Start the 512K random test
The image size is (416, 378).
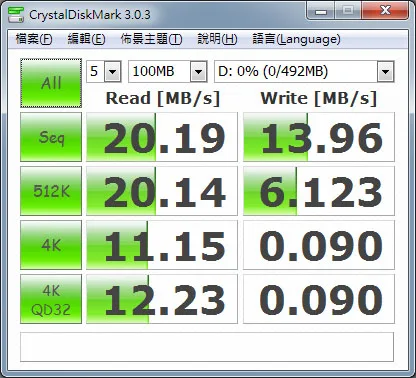click(x=51, y=191)
